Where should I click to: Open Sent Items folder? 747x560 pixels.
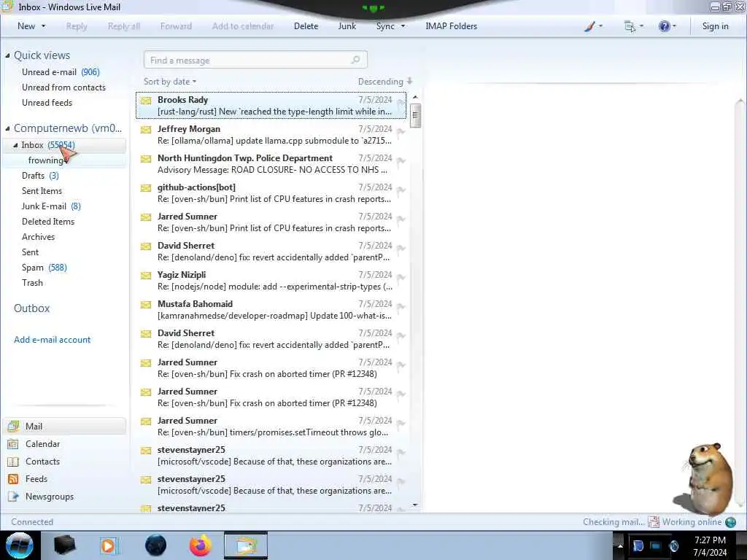42,191
